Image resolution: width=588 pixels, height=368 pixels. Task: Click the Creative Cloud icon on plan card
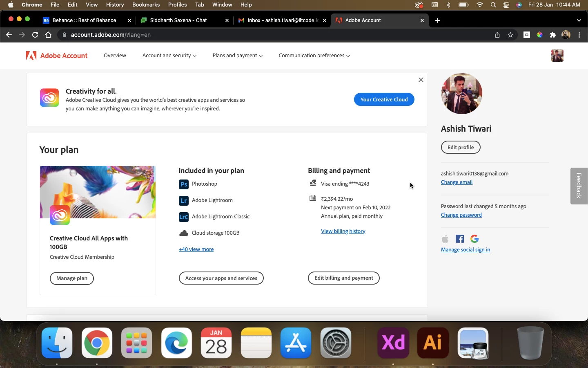point(60,215)
